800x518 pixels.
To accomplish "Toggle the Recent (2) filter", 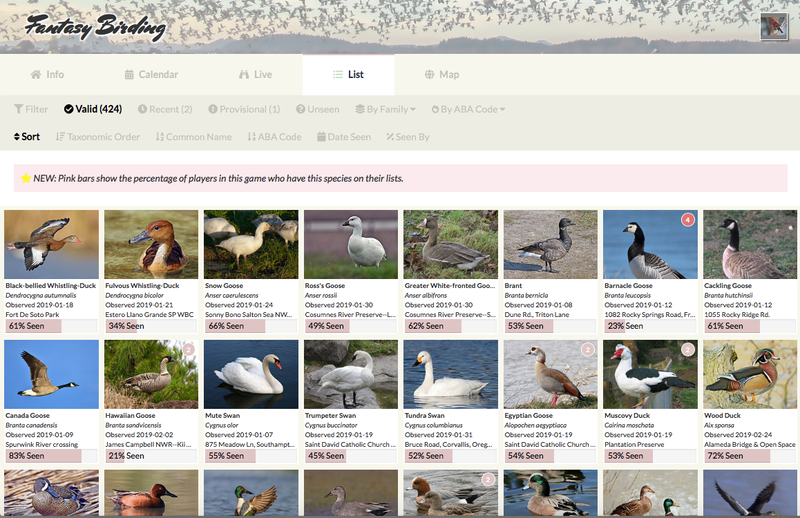I will [165, 109].
